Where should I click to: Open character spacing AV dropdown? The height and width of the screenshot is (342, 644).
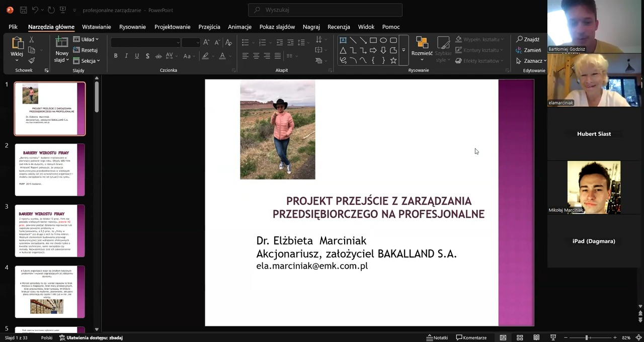pos(171,56)
